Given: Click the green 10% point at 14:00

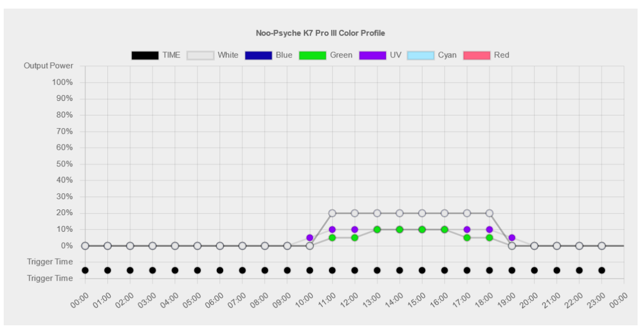Looking at the screenshot, I should coord(399,230).
